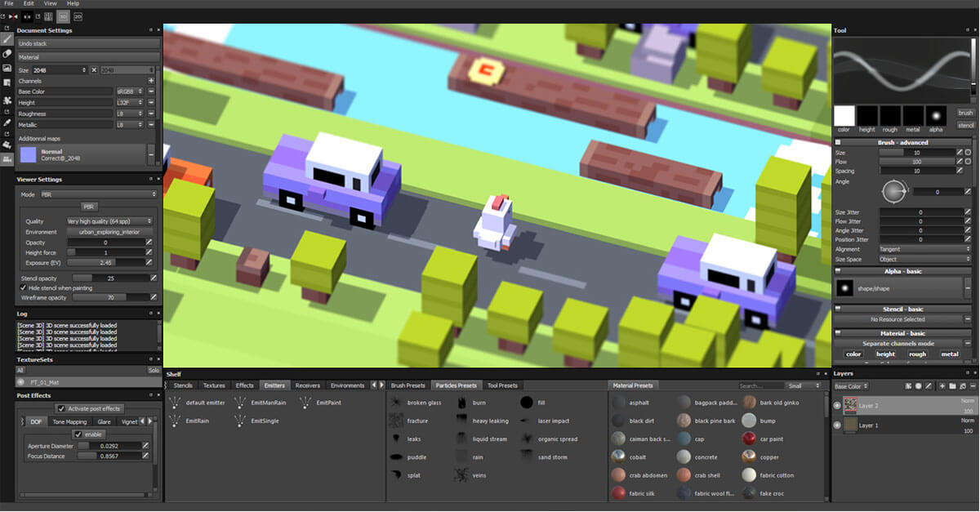Viewport: 980px width, 512px height.
Task: Add a particle effect layer icon in Layers
Action: [908, 385]
